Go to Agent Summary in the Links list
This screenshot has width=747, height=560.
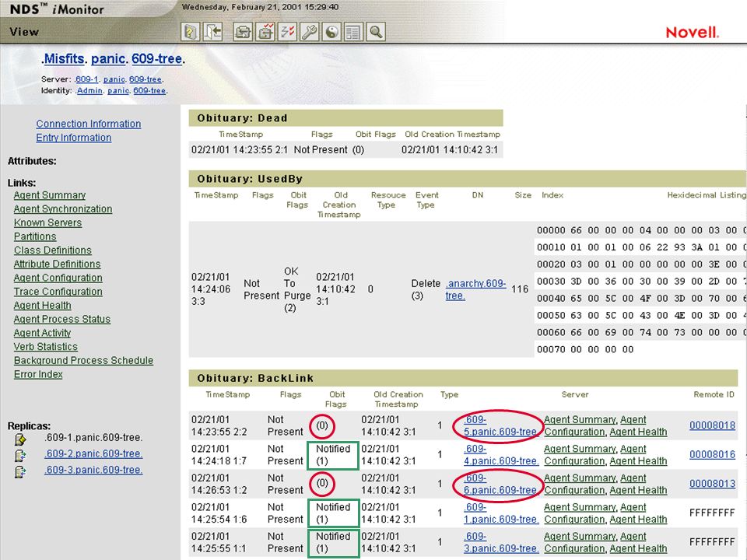pyautogui.click(x=50, y=195)
